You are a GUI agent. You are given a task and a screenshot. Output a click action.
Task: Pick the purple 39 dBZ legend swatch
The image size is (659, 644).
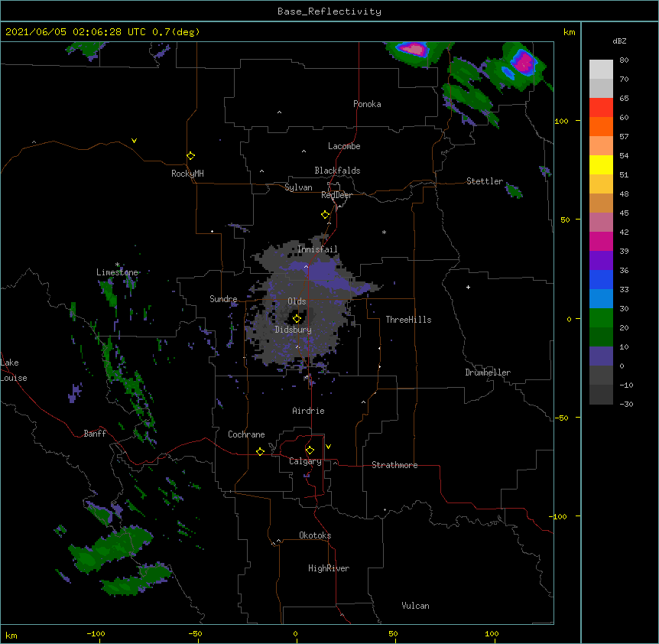(601, 260)
